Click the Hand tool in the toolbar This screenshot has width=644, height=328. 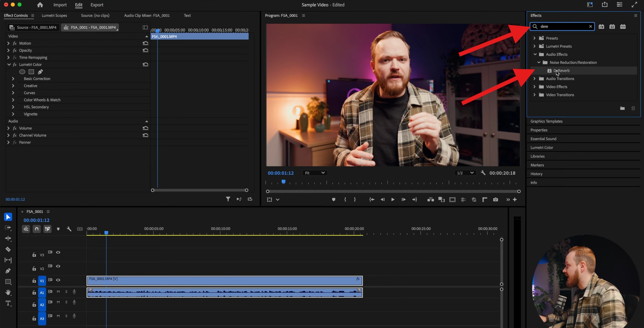[8, 292]
